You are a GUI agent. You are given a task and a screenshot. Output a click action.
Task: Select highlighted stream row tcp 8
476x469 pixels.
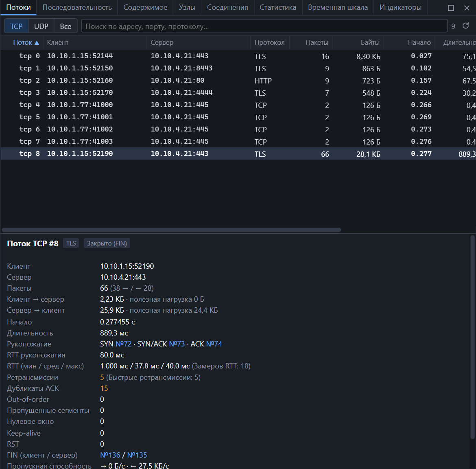238,154
